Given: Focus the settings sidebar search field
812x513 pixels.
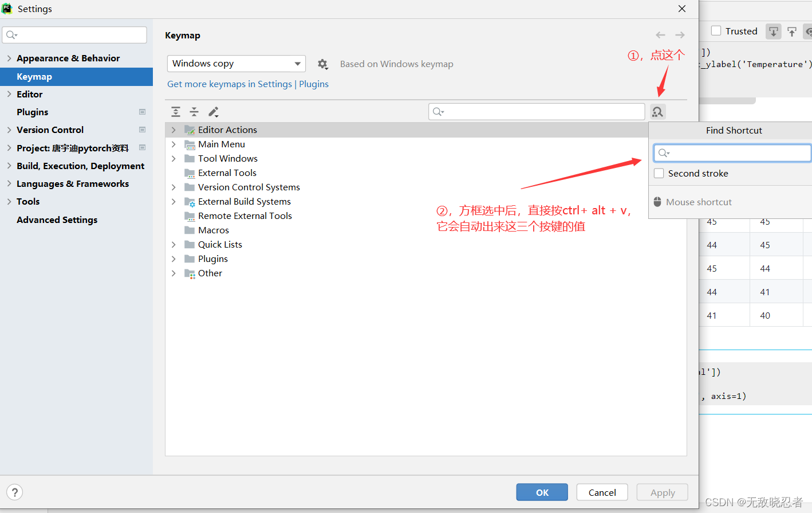Looking at the screenshot, I should click(x=74, y=35).
